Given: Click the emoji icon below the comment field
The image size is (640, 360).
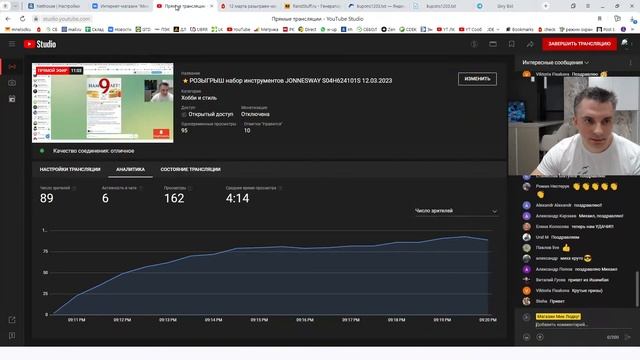Looking at the screenshot, I should click(527, 337).
